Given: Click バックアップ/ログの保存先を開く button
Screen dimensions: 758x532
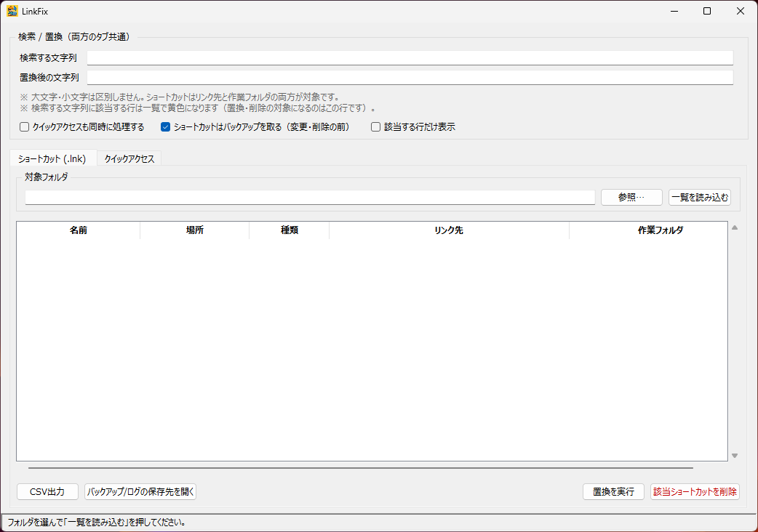Looking at the screenshot, I should 140,492.
